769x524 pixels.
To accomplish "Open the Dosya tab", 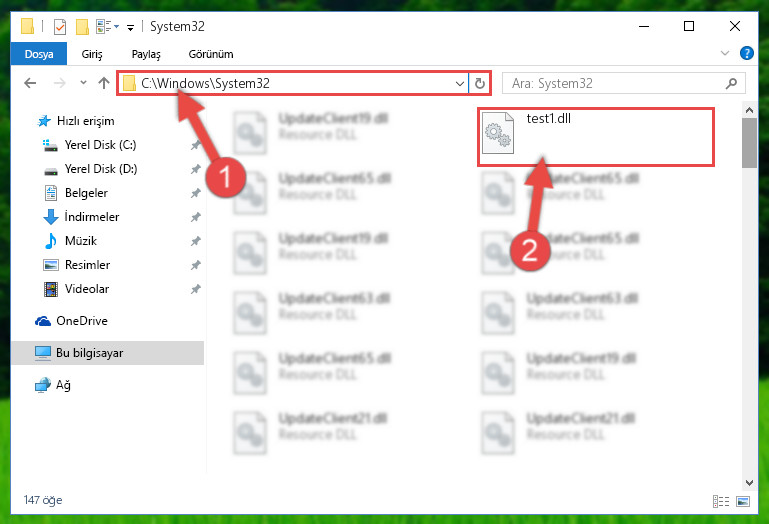I will (39, 54).
